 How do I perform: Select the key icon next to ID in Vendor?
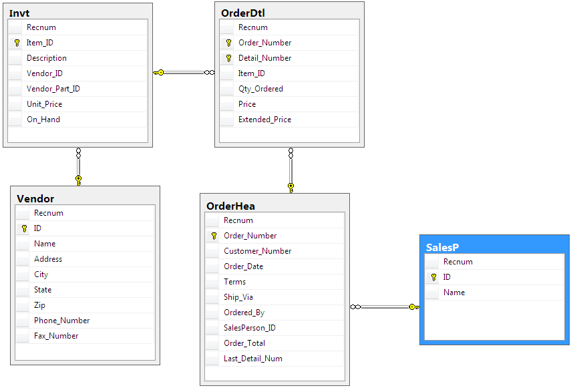pyautogui.click(x=24, y=228)
